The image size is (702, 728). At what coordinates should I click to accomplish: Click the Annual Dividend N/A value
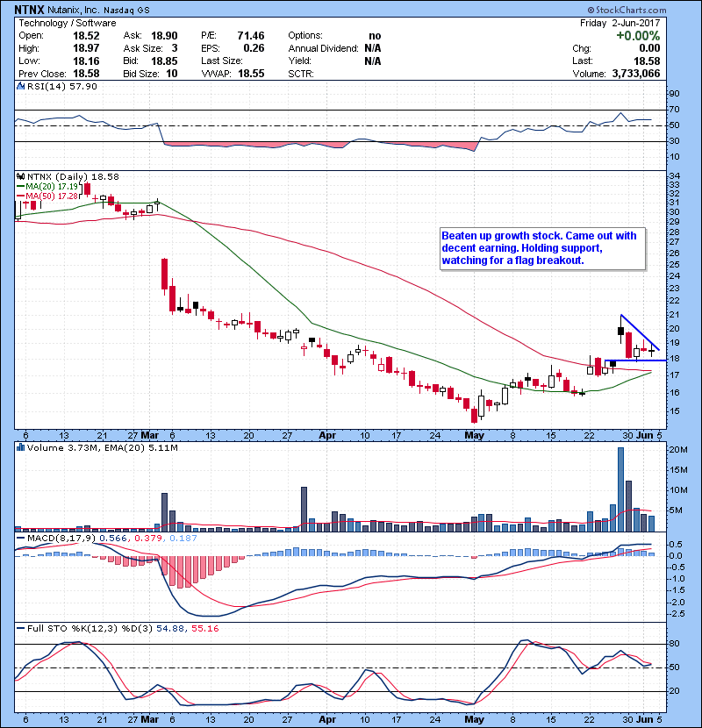point(373,48)
